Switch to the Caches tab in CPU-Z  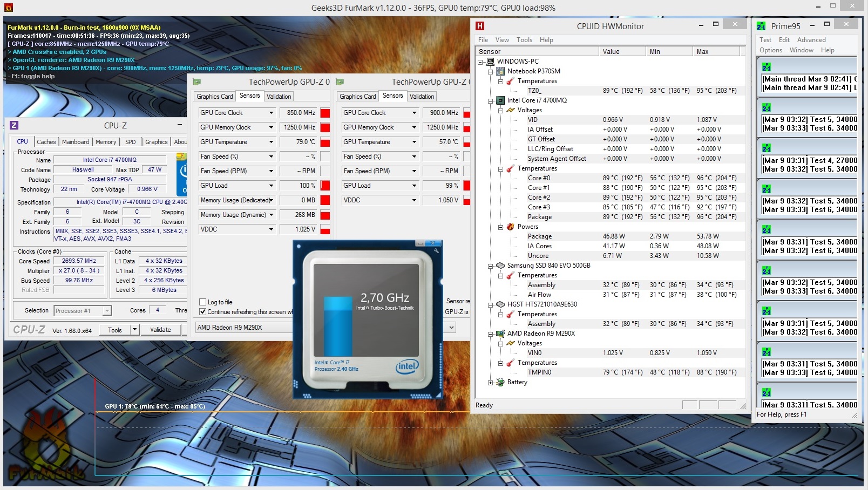46,142
